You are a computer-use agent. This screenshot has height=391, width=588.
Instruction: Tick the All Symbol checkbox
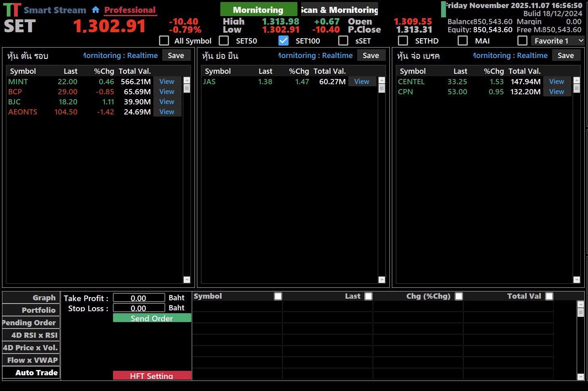pos(164,41)
